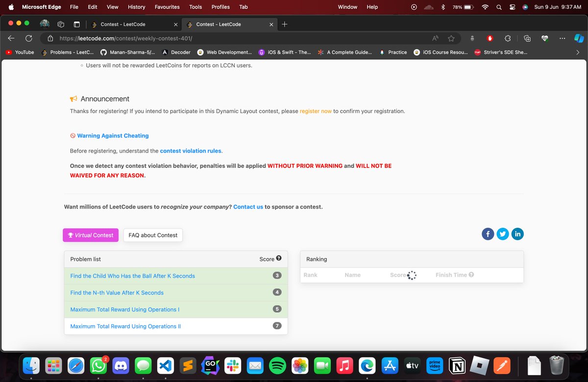
Task: Go back with the browser back arrow
Action: pos(11,38)
